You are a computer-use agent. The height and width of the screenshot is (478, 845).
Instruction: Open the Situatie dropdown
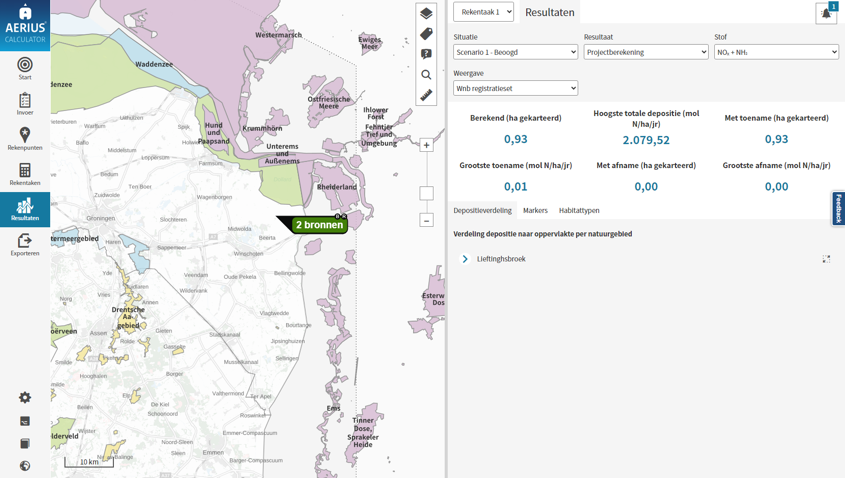tap(515, 52)
